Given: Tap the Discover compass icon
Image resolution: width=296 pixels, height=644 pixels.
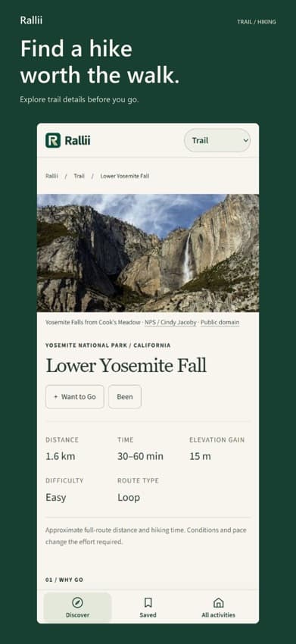Looking at the screenshot, I should (77, 602).
